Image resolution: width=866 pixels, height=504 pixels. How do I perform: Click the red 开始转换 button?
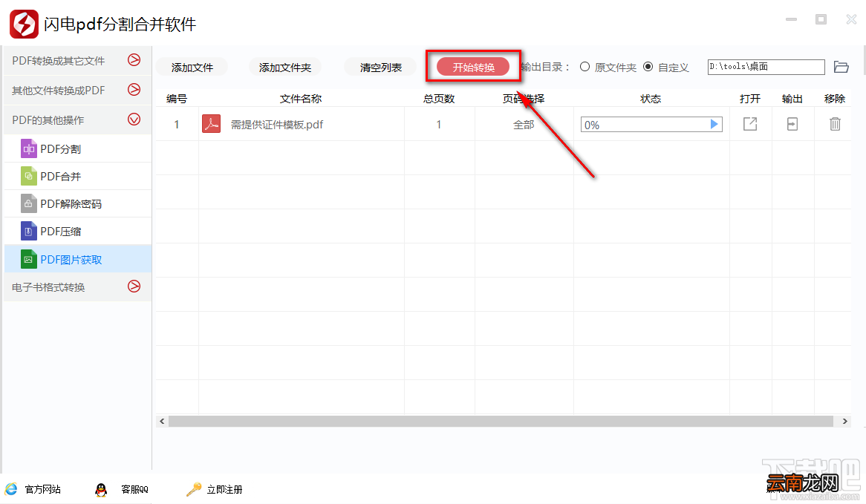473,67
